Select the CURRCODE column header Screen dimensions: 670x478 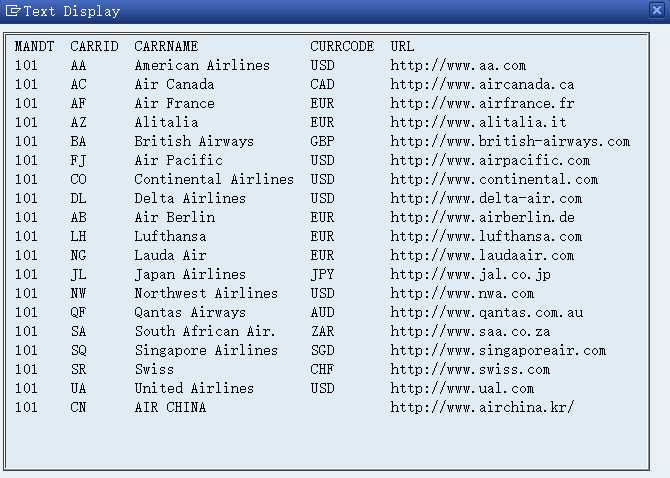[342, 46]
